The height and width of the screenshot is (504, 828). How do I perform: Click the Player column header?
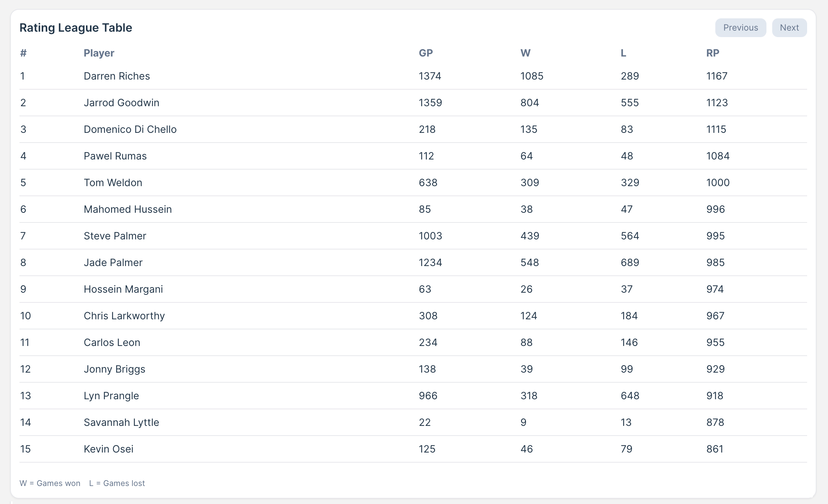click(x=99, y=53)
